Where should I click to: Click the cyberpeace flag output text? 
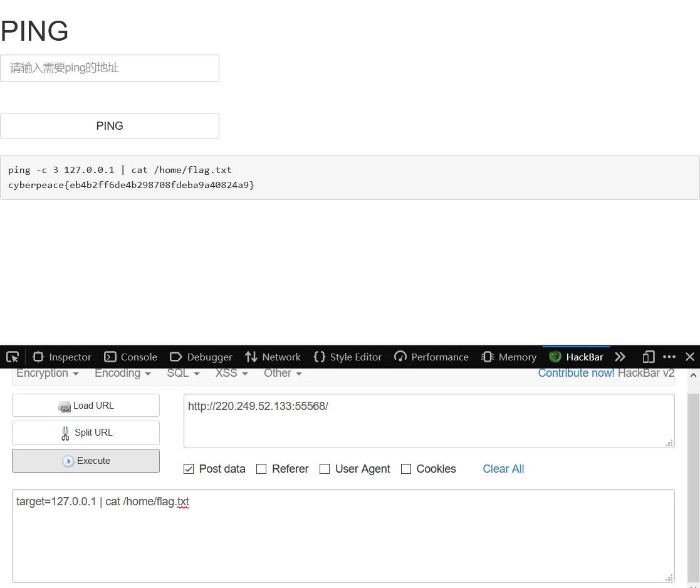[131, 186]
